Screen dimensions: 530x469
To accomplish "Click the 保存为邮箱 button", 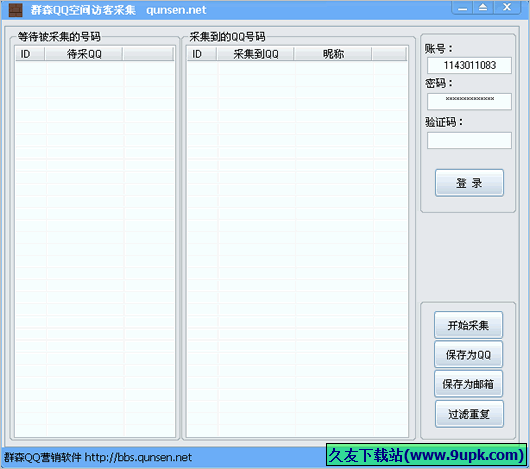I will (x=468, y=384).
